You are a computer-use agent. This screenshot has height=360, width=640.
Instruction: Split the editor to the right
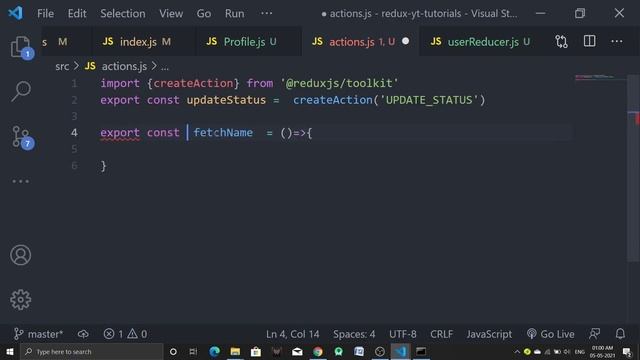point(589,41)
